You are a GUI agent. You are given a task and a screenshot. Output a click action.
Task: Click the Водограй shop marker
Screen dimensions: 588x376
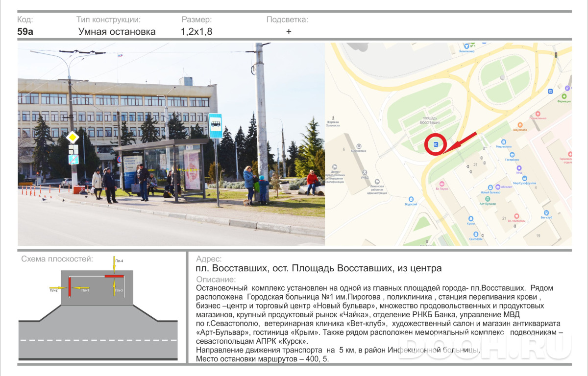point(411,199)
